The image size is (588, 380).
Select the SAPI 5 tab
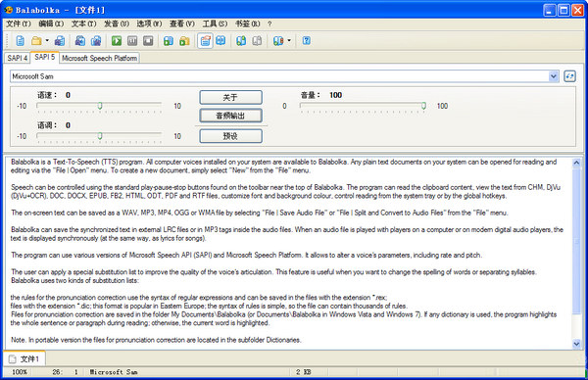click(x=45, y=57)
